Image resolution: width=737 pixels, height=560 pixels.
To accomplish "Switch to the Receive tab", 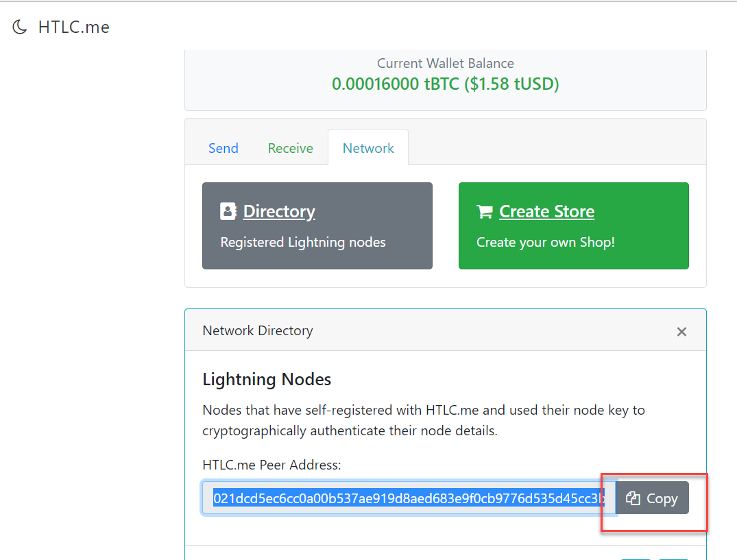I will (x=291, y=148).
